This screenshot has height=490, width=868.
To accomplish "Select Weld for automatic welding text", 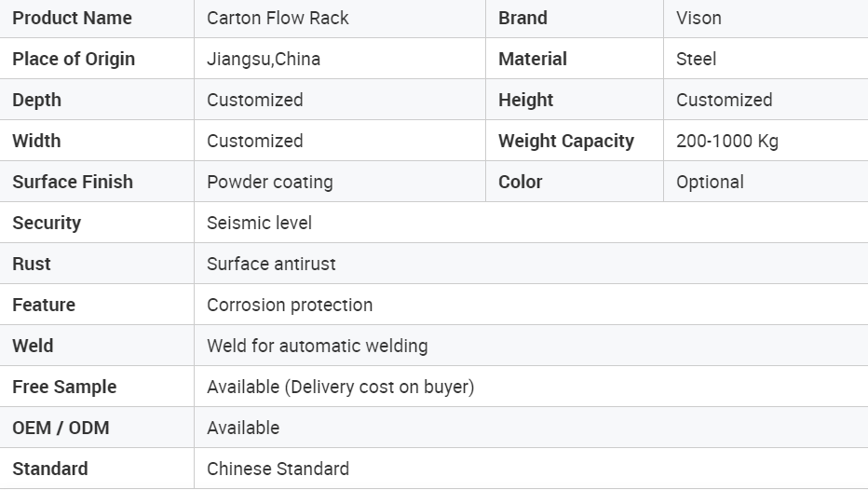I will [x=318, y=346].
